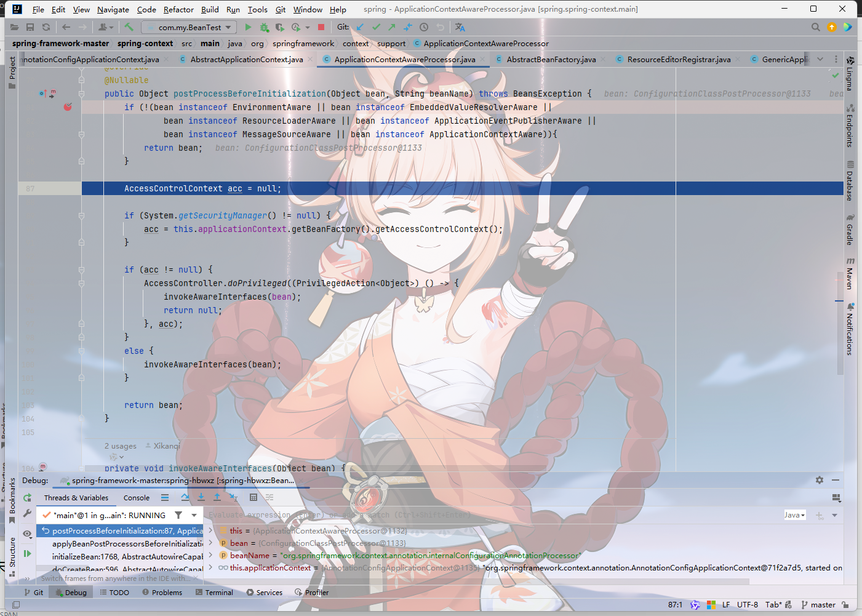
Task: Toggle the Structure tool window
Action: coord(12,557)
